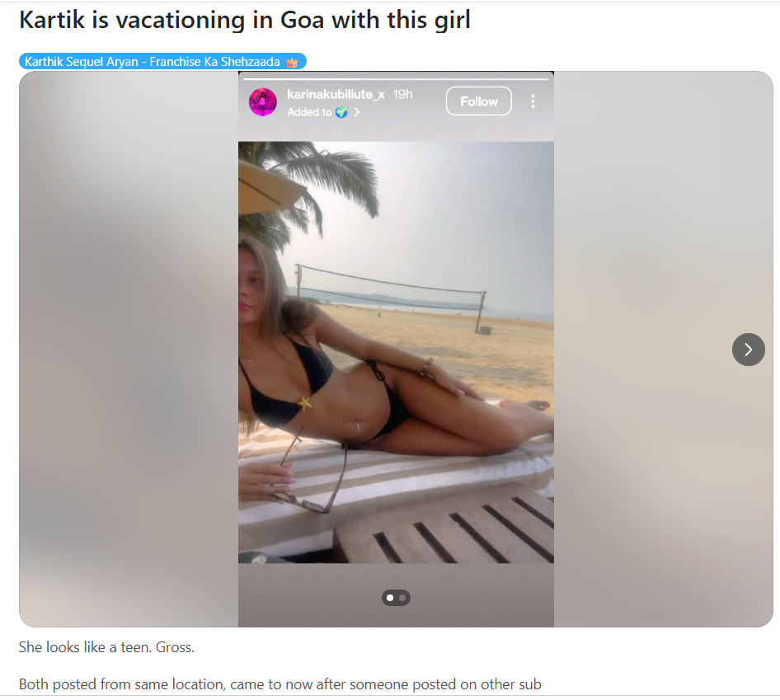Open the post title about vacationing in Goa

click(x=244, y=21)
